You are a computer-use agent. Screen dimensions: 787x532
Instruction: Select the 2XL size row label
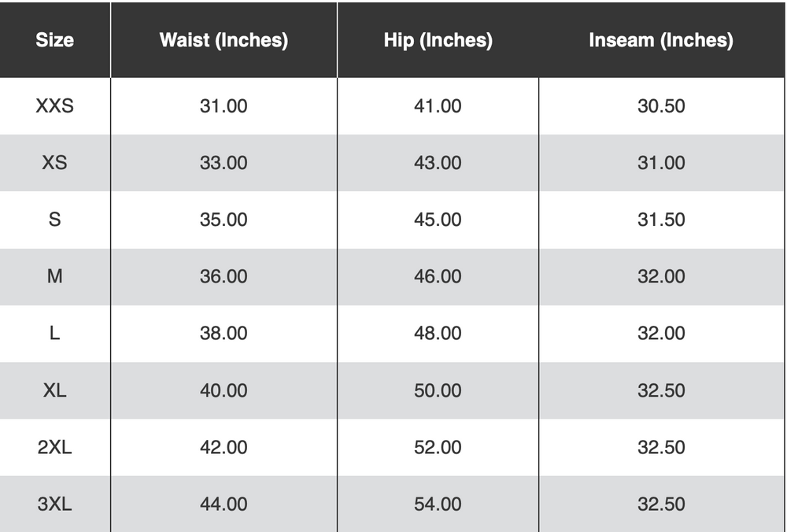click(x=54, y=447)
